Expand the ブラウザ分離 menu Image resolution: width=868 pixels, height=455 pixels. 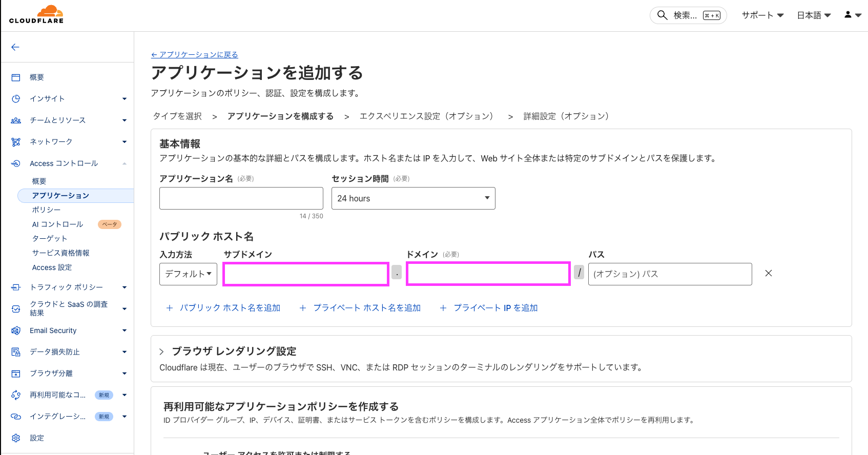(x=125, y=374)
